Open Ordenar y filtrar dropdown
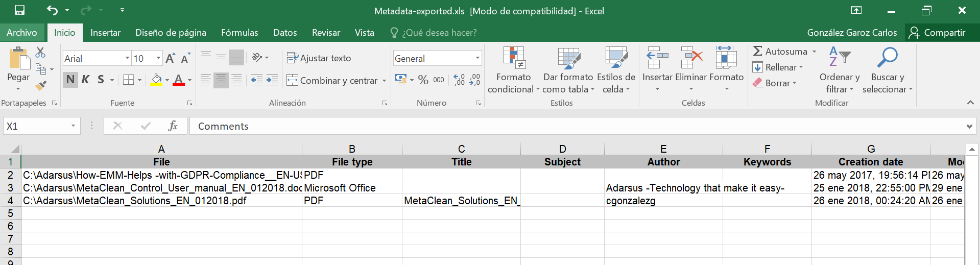 (839, 70)
